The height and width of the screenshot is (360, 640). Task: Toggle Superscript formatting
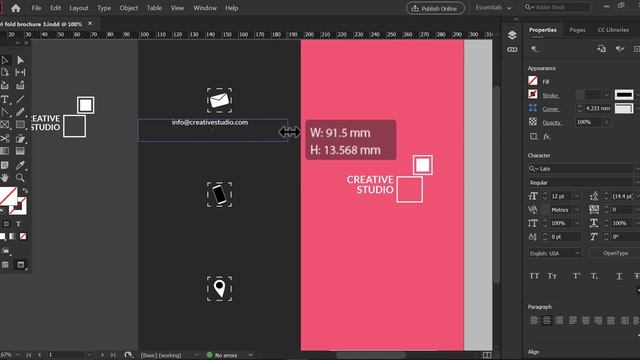[577, 276]
